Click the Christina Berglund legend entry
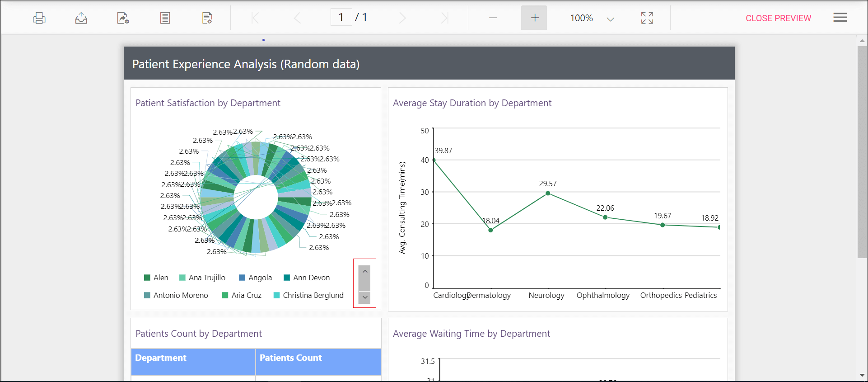This screenshot has width=868, height=382. (309, 295)
